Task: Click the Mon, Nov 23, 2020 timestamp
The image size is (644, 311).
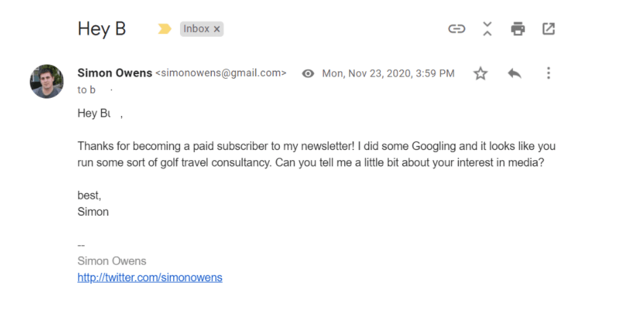Action: pos(388,73)
